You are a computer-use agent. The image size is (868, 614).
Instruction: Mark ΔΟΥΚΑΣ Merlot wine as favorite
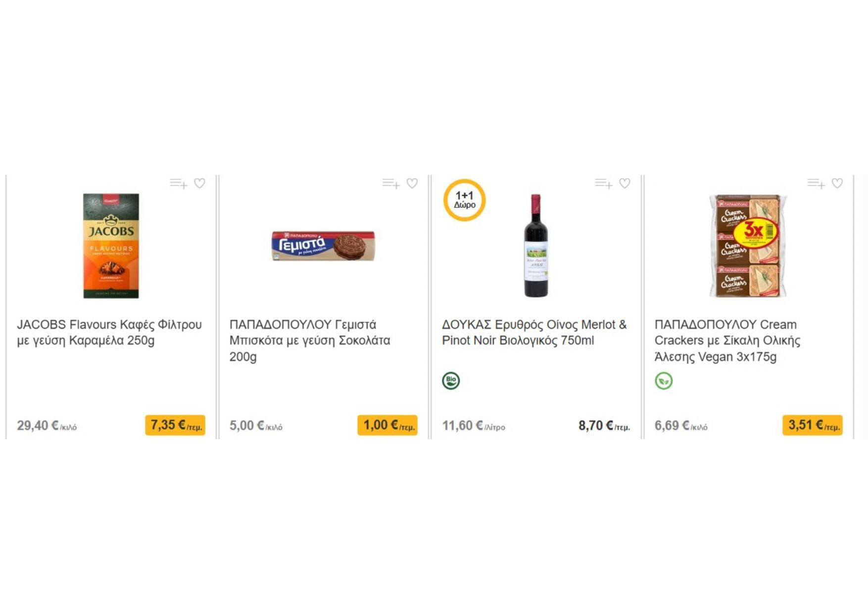(625, 184)
